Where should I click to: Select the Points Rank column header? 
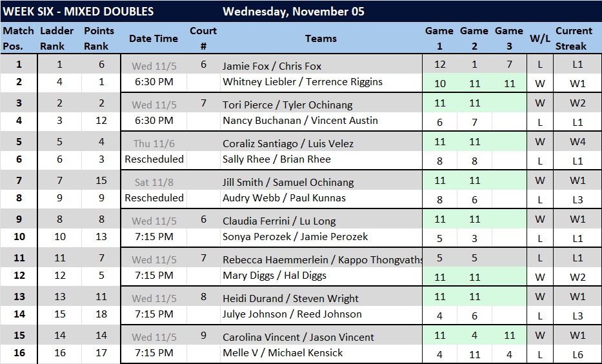pyautogui.click(x=99, y=39)
